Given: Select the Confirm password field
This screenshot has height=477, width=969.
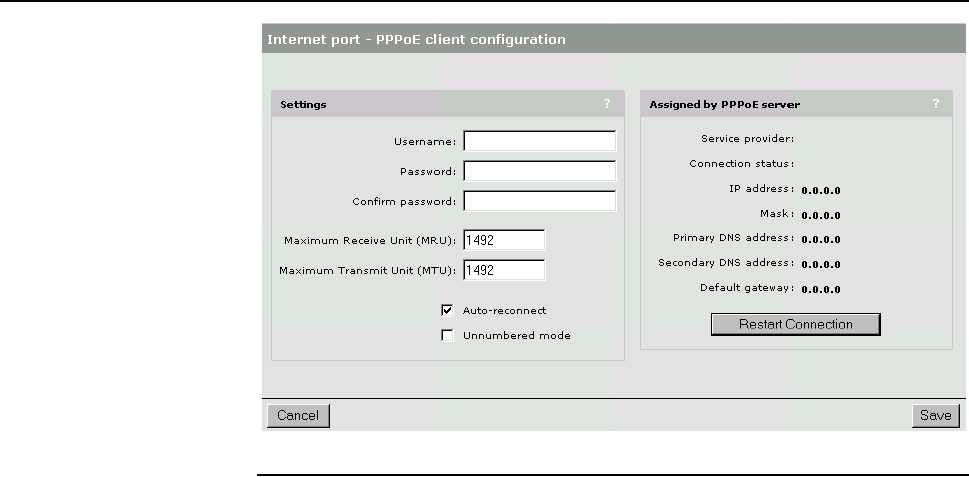Looking at the screenshot, I should (539, 201).
